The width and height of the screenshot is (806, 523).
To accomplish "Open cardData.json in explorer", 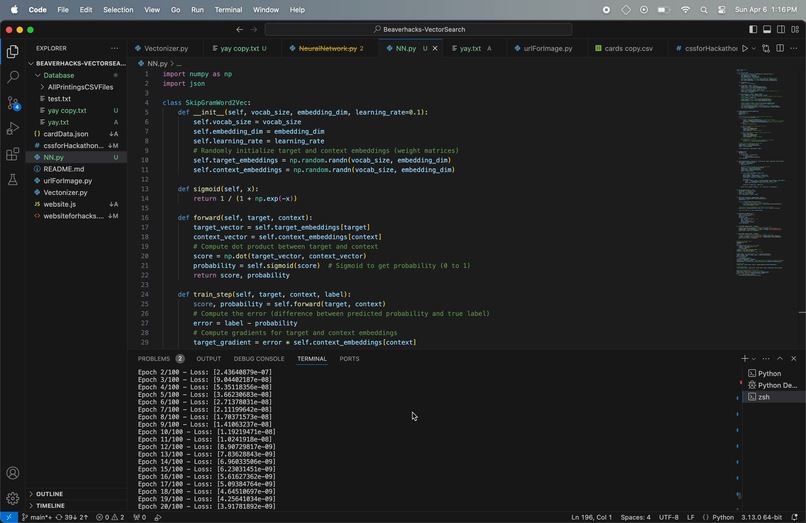I will (77, 134).
